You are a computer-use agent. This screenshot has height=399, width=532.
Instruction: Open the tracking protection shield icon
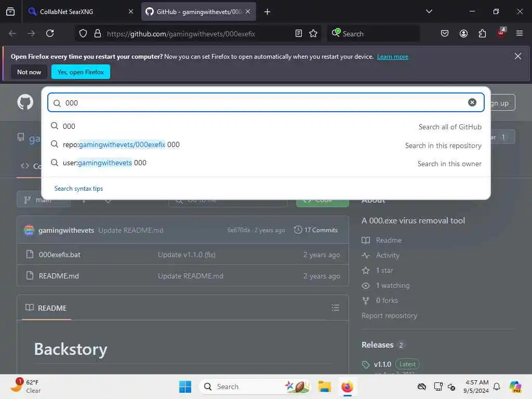point(83,33)
